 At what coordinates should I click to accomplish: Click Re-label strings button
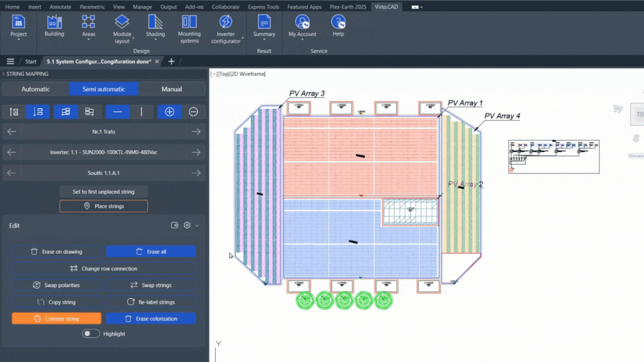(x=151, y=302)
